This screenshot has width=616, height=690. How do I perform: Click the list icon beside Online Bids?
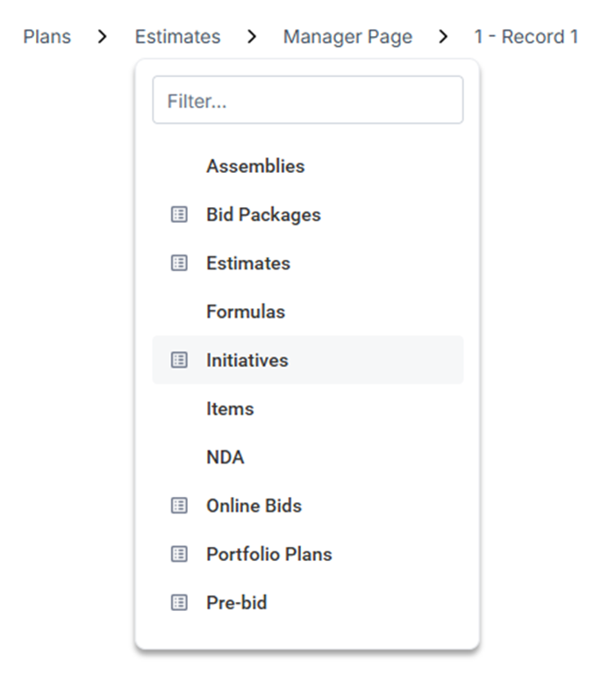pos(179,506)
